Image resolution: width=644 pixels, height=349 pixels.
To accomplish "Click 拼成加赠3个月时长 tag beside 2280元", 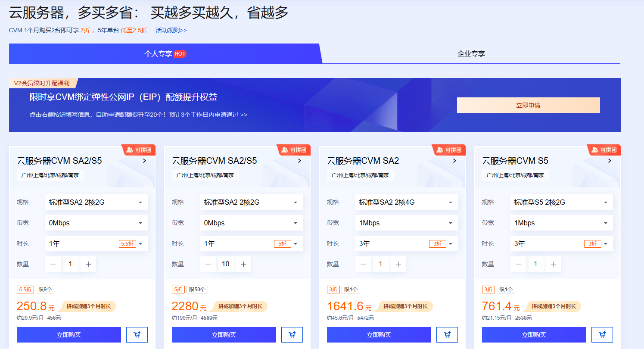I will 240,306.
